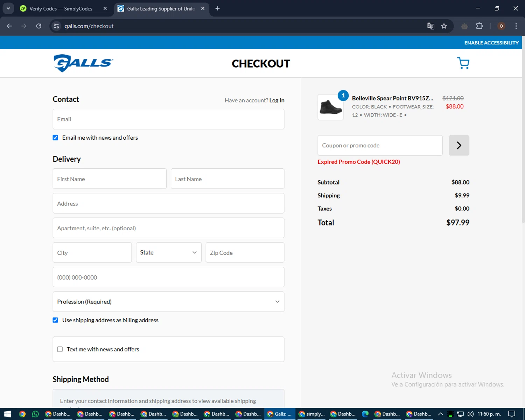
Task: Click the Total amount $97.99
Action: point(458,223)
